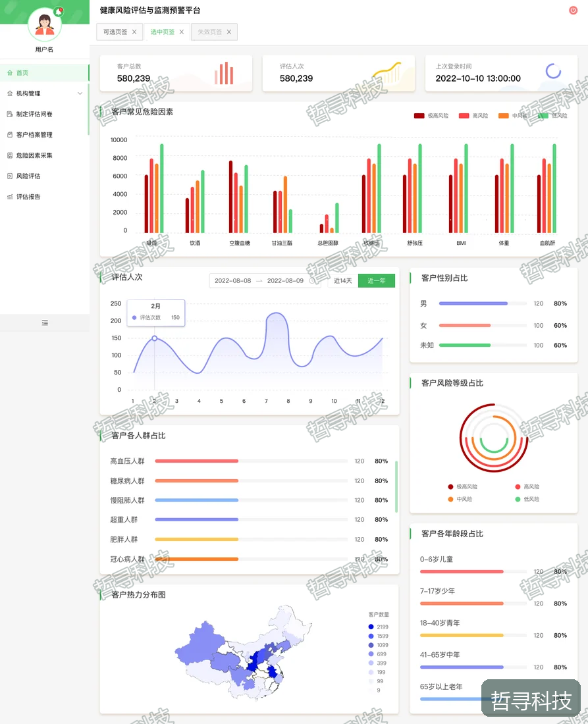588x724 pixels.
Task: Close the 失效页签 tab
Action: [229, 32]
